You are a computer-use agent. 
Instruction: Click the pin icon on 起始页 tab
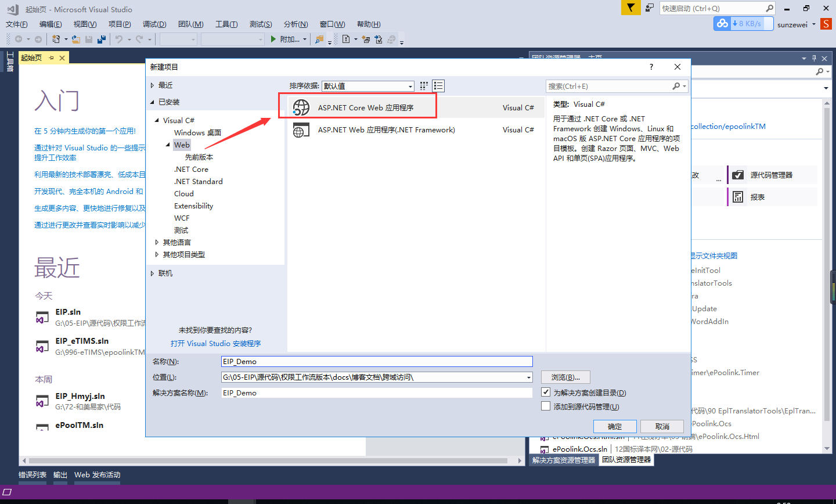pos(51,57)
